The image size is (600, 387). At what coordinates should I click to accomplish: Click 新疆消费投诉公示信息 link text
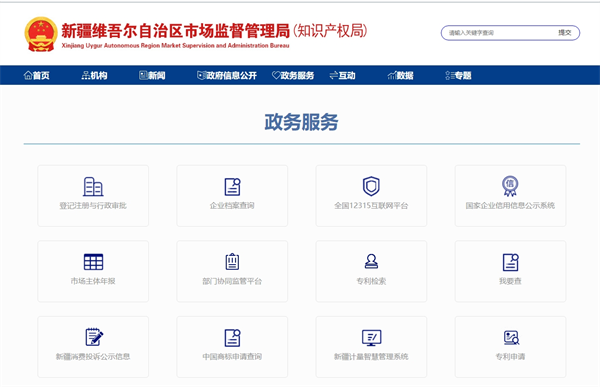coord(93,356)
